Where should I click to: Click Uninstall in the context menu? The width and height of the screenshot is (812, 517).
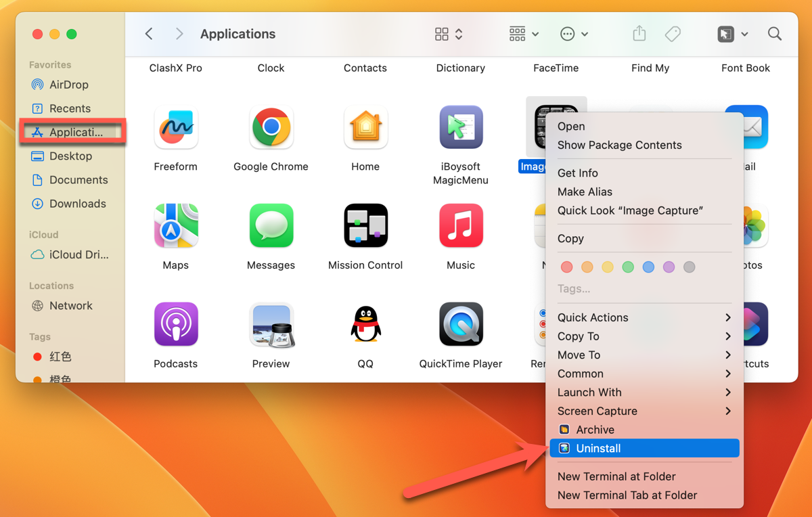coord(644,448)
